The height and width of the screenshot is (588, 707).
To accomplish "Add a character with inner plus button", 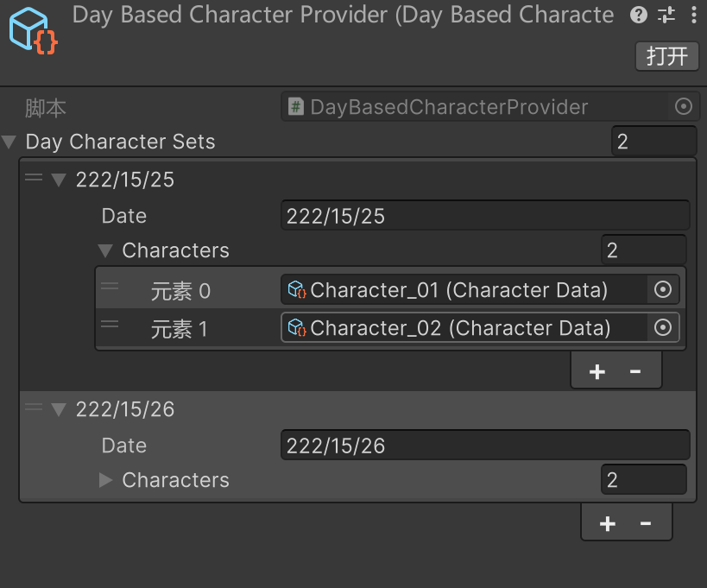I will pos(597,371).
